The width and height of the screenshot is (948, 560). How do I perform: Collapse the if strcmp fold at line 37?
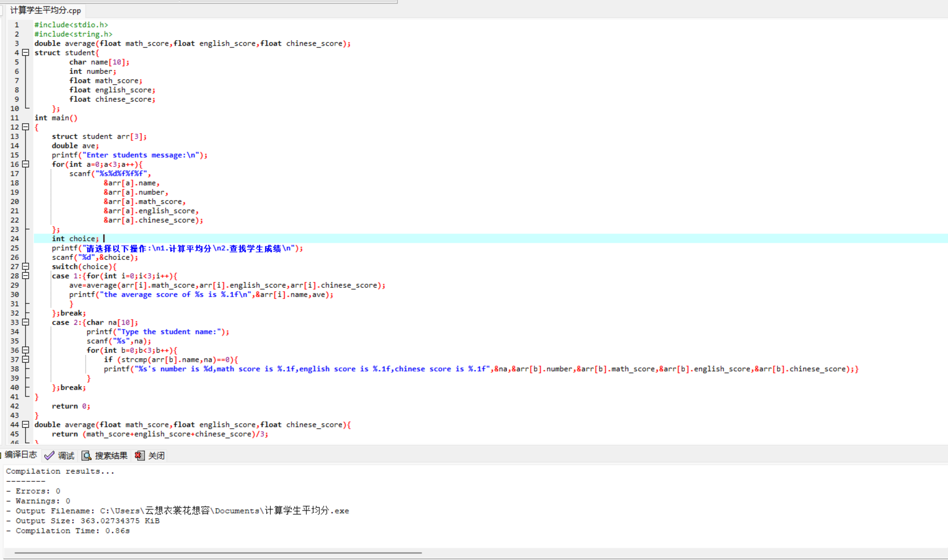pyautogui.click(x=26, y=360)
